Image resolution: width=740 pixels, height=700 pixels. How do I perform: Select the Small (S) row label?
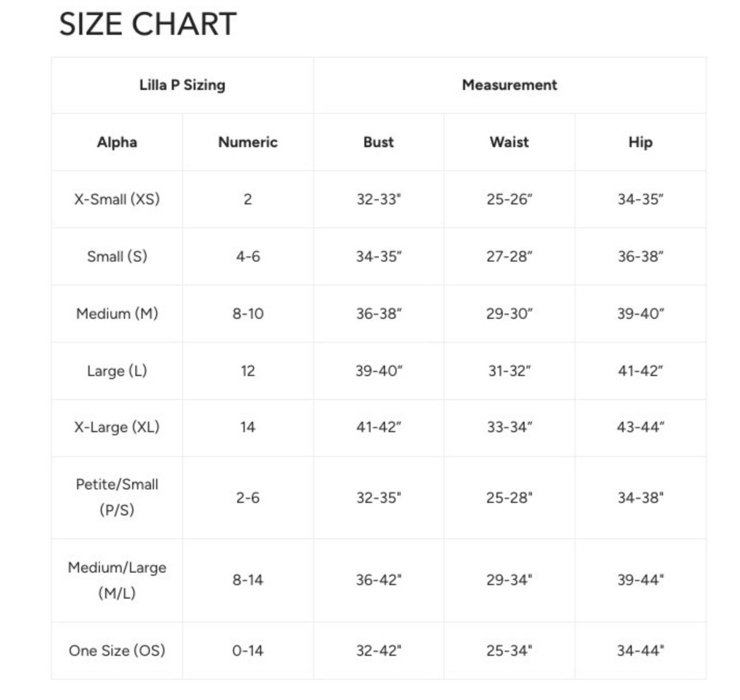117,256
